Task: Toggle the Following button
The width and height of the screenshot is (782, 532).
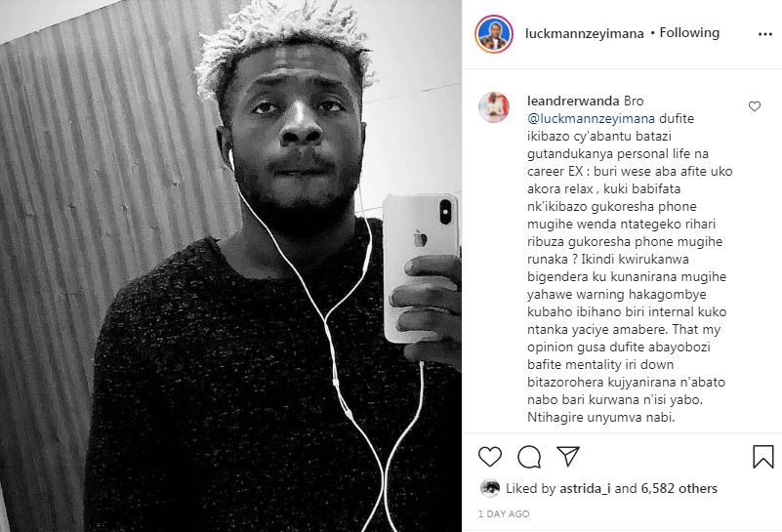Action: 689,33
